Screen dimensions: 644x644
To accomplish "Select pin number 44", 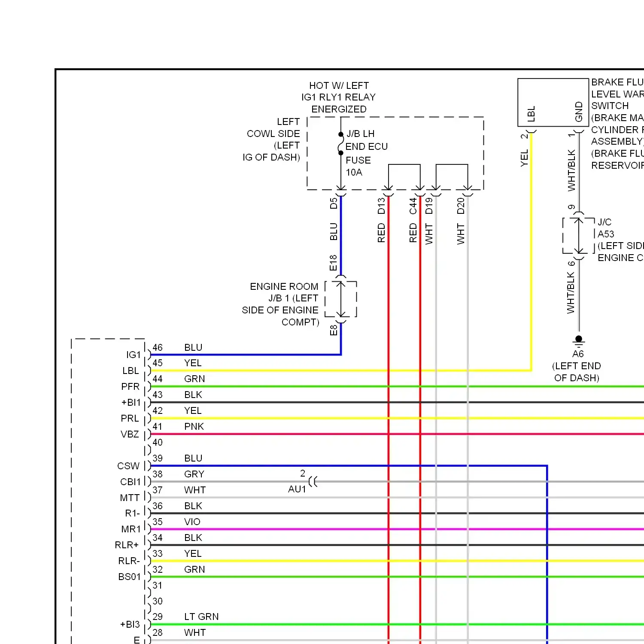I will coord(158,379).
